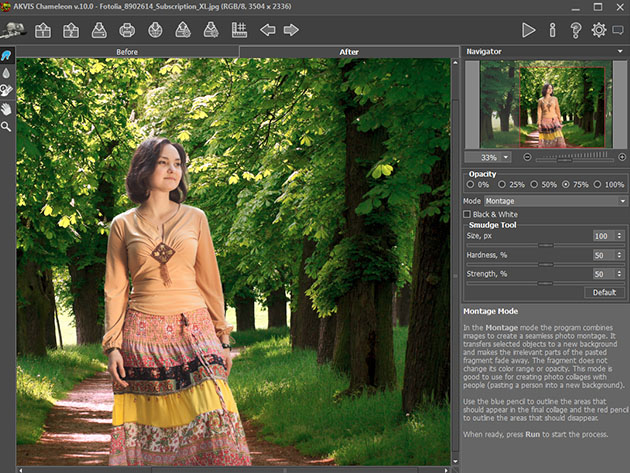Screen dimensions: 630x473
Task: Select the Zoom magnifier tool
Action: (7, 127)
